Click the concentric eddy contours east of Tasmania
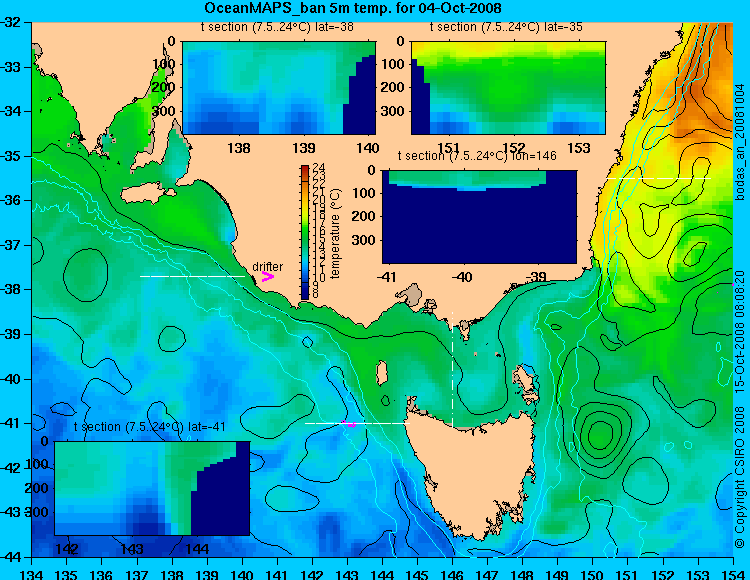 click(x=599, y=435)
